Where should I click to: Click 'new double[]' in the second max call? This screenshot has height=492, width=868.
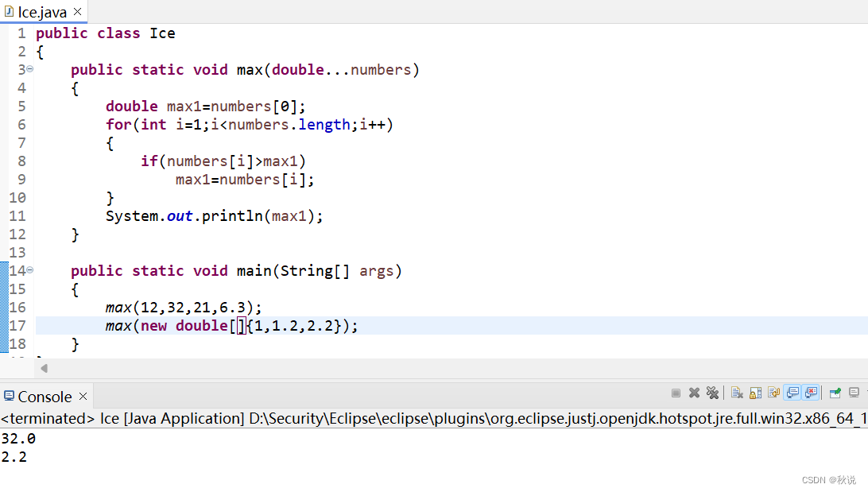coord(192,326)
